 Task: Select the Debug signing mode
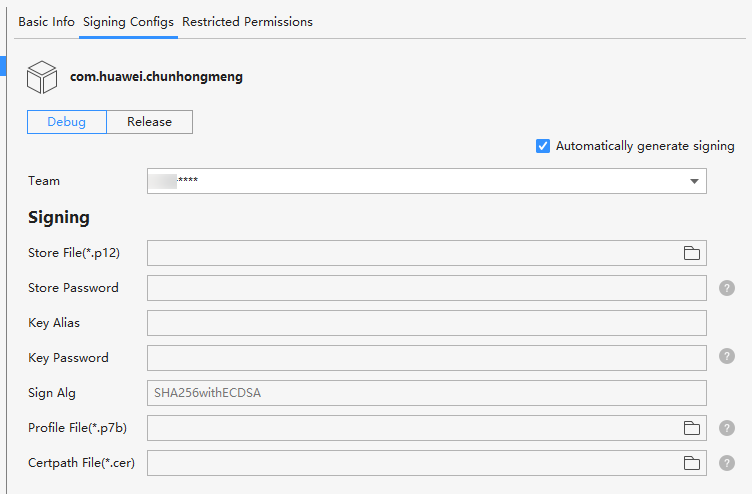click(x=67, y=122)
